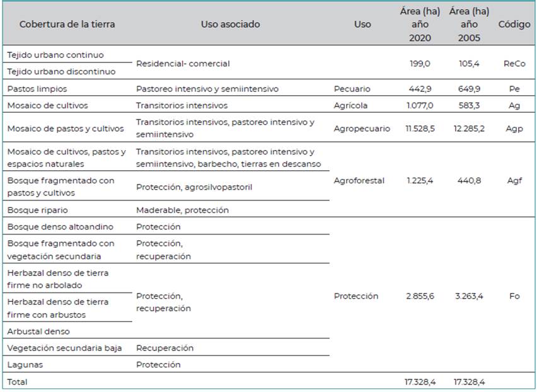Click the "Agroforestal" use cell

coord(359,181)
